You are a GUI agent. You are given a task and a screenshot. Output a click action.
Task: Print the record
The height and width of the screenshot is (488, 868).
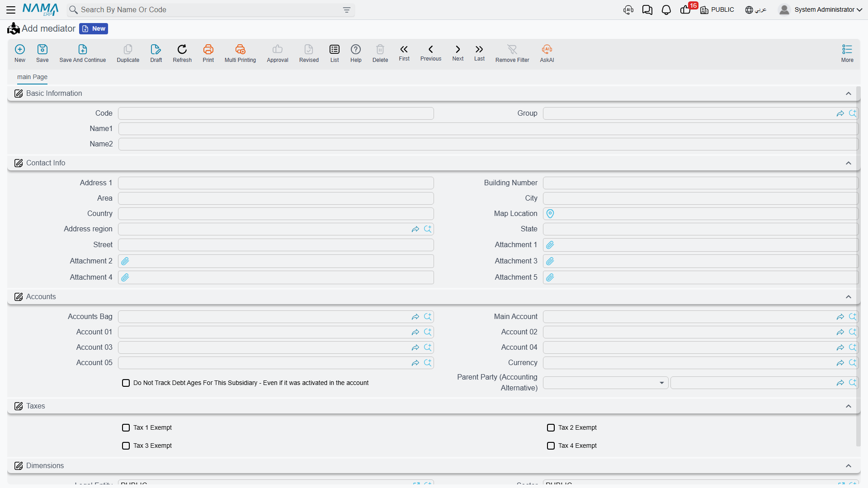[208, 53]
